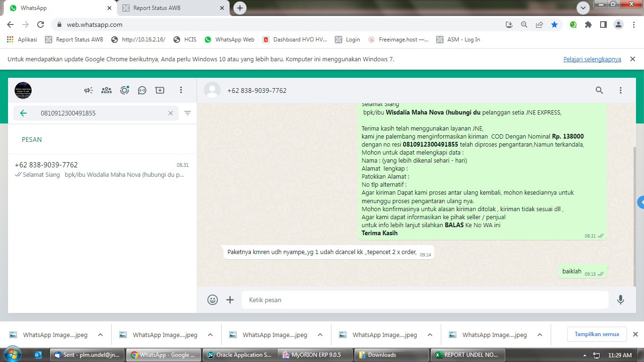The height and width of the screenshot is (362, 644).
Task: Open the Chrome profile icon
Action: pos(619,25)
